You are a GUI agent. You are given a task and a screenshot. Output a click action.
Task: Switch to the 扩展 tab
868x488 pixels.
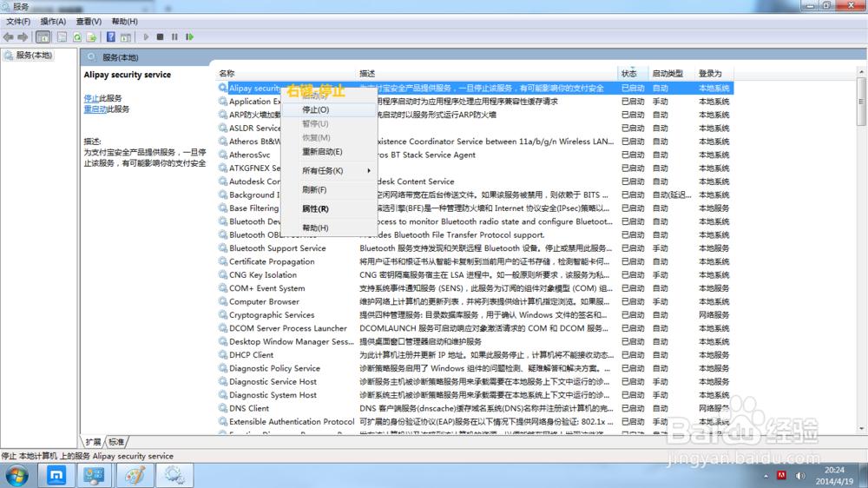point(93,442)
